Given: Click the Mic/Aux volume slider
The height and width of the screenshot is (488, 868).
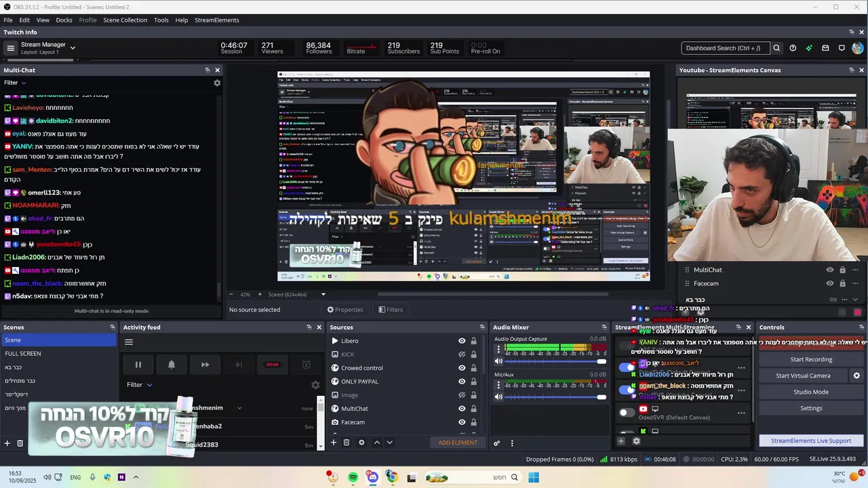Looking at the screenshot, I should [555, 396].
